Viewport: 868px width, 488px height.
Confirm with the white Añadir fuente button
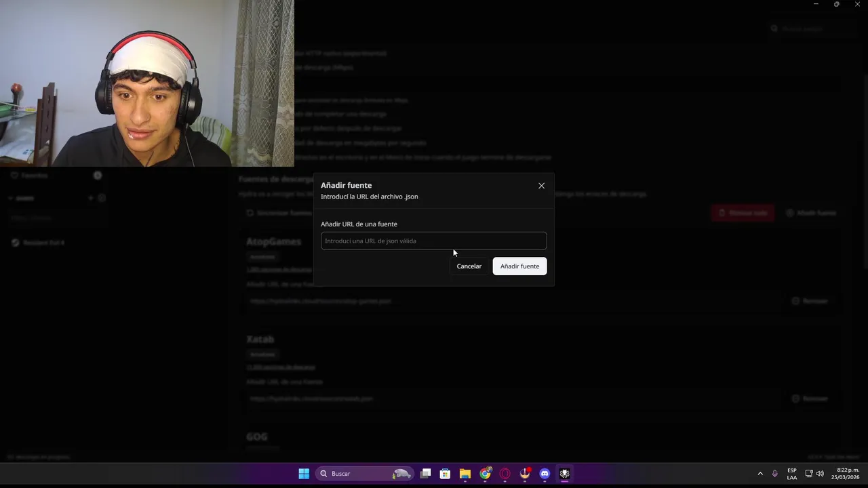519,266
